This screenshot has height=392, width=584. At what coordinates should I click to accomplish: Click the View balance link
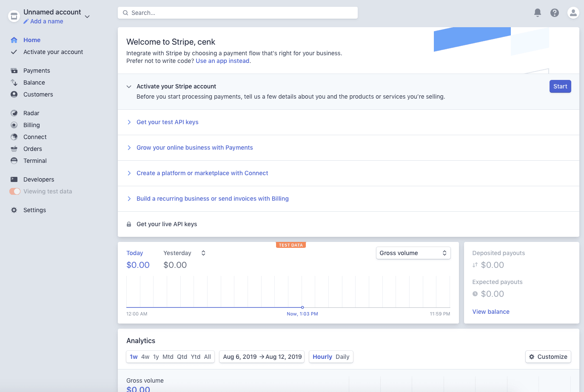pos(491,312)
